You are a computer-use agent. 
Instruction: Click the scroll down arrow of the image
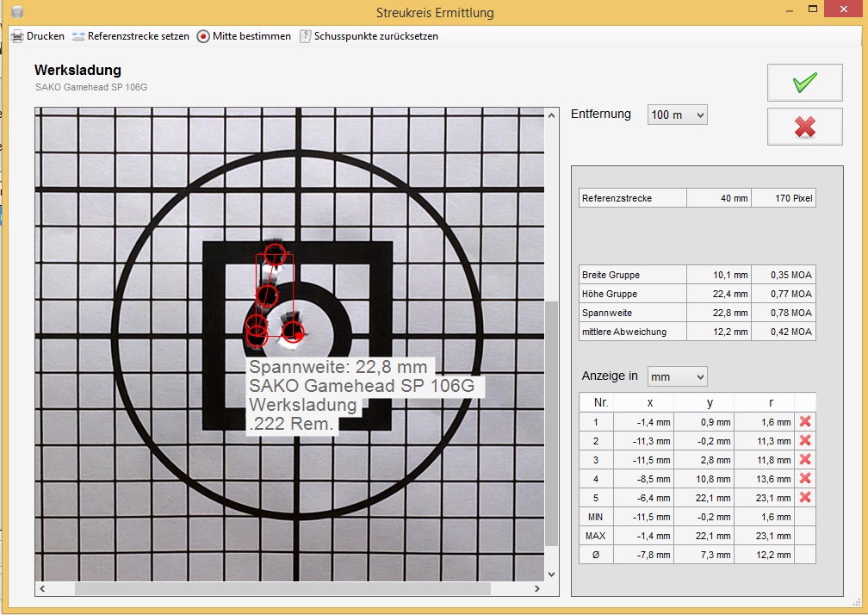[551, 574]
